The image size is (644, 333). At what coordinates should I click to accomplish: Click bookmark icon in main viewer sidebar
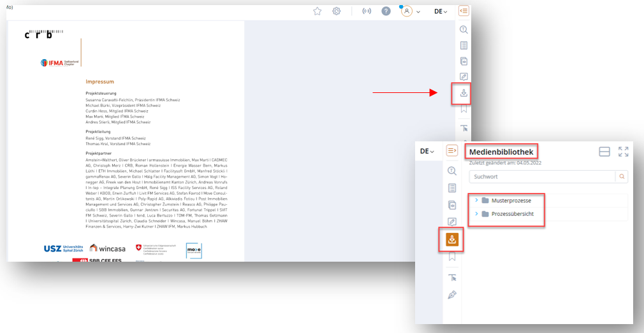pos(464,110)
